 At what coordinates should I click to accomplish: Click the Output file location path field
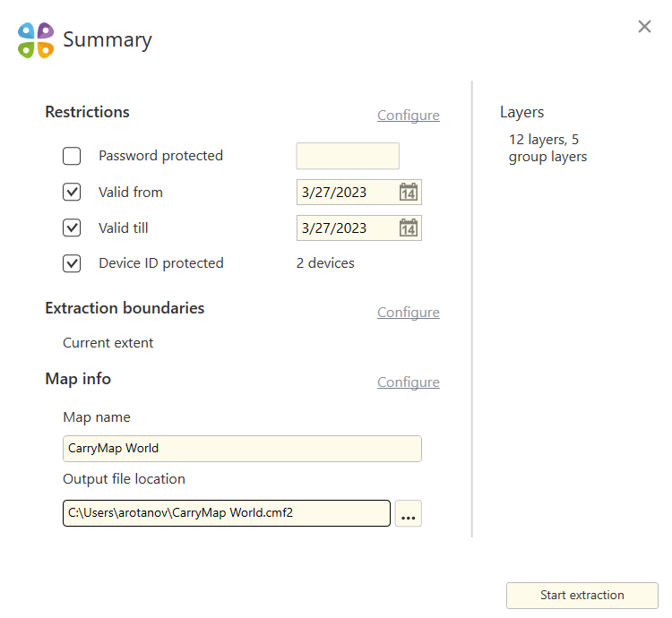pyautogui.click(x=227, y=513)
